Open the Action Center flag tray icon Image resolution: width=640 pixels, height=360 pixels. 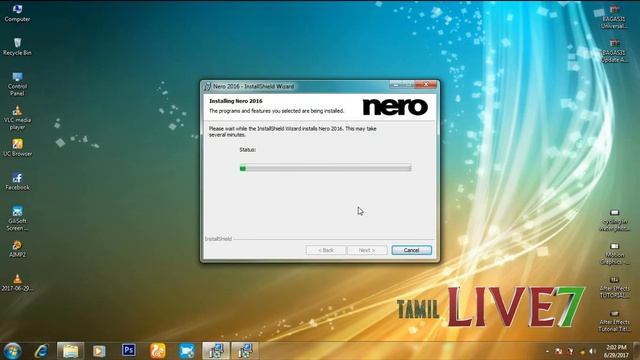tap(559, 351)
